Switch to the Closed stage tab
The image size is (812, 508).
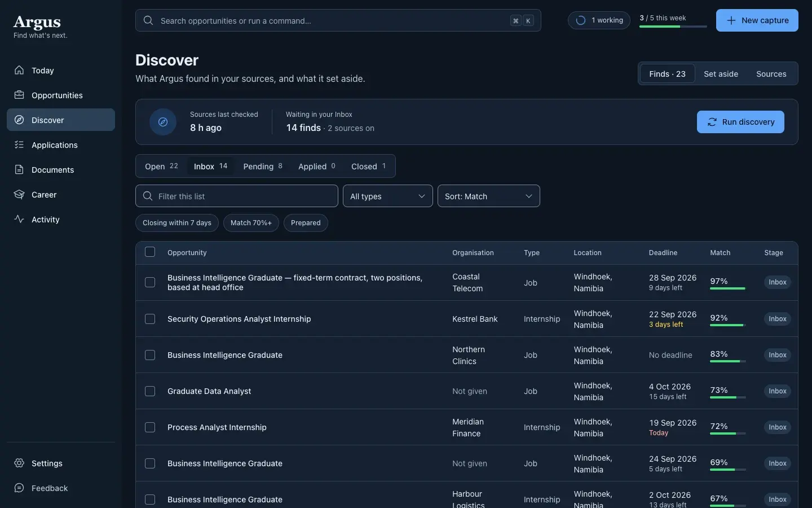[x=369, y=166]
